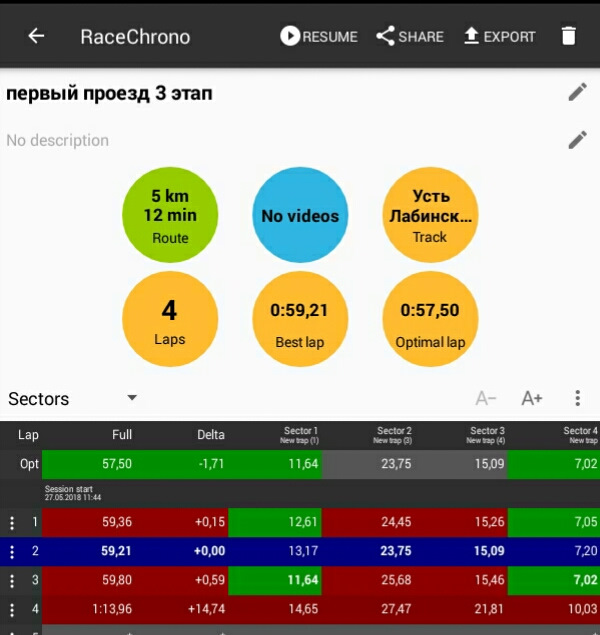This screenshot has width=600, height=635.
Task: Select the Delta column header
Action: pos(211,435)
